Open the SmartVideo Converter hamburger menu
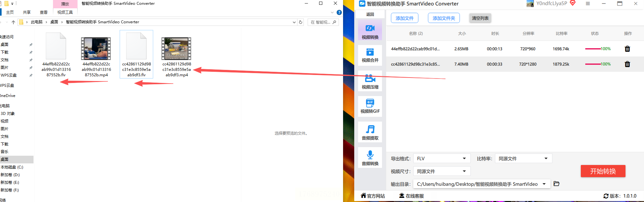Viewport: 644px width, 202px height. coord(588,4)
